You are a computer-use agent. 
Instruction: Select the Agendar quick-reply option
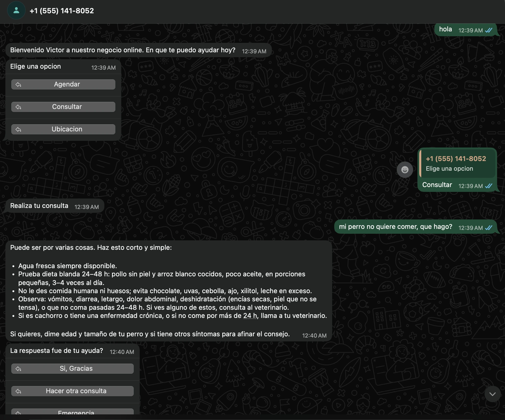point(63,84)
